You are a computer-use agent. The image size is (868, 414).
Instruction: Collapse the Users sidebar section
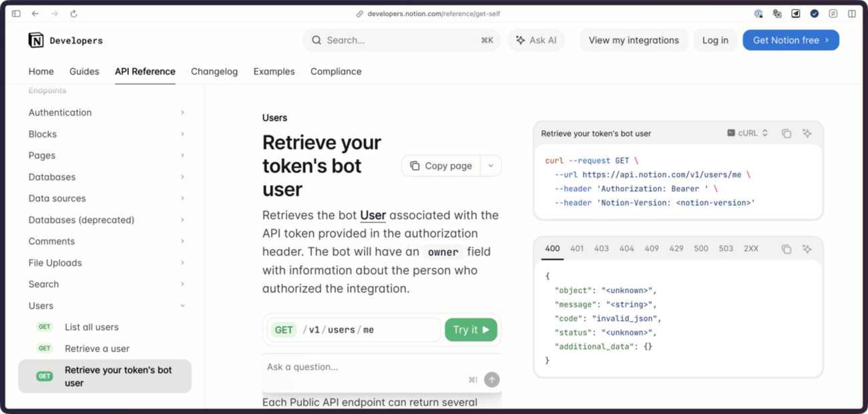[x=182, y=305]
